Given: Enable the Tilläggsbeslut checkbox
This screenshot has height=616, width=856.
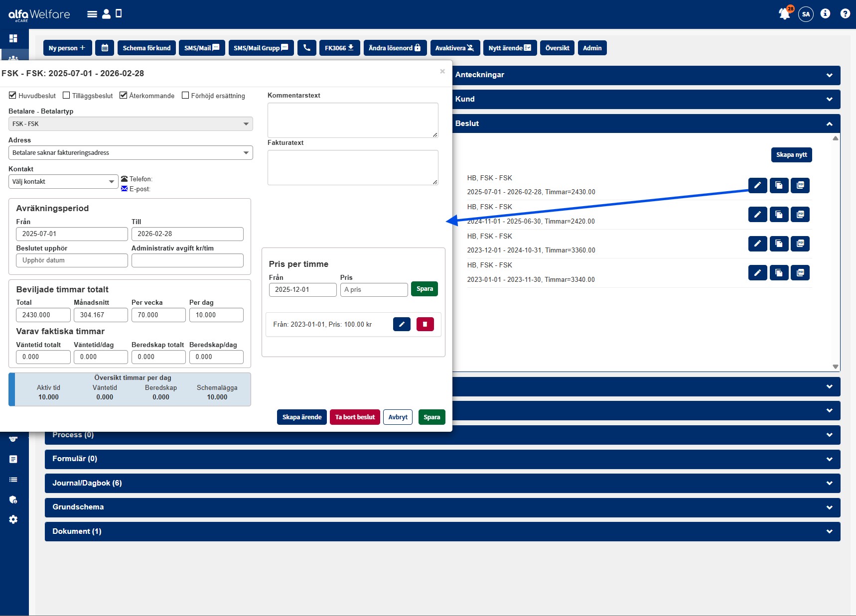Looking at the screenshot, I should coord(66,96).
